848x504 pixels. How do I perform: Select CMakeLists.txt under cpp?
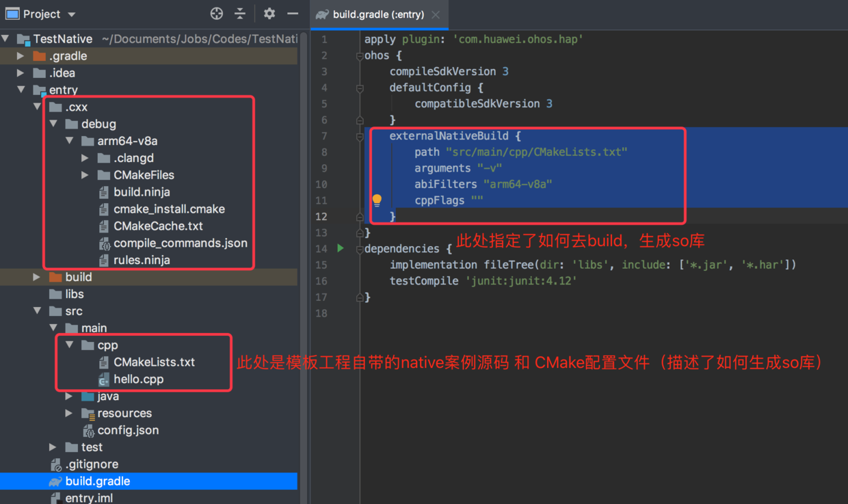154,362
